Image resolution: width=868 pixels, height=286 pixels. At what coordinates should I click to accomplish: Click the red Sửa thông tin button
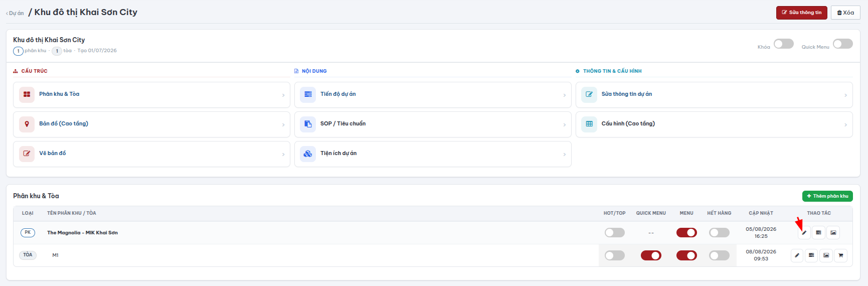pos(802,13)
